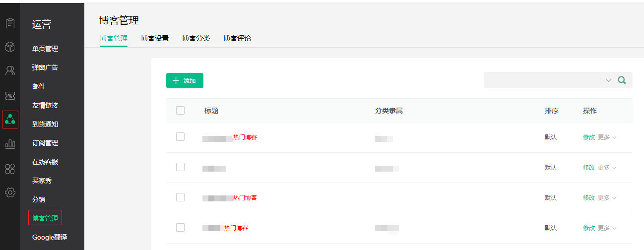Toggle the select-all checkbox in table header

pos(180,110)
